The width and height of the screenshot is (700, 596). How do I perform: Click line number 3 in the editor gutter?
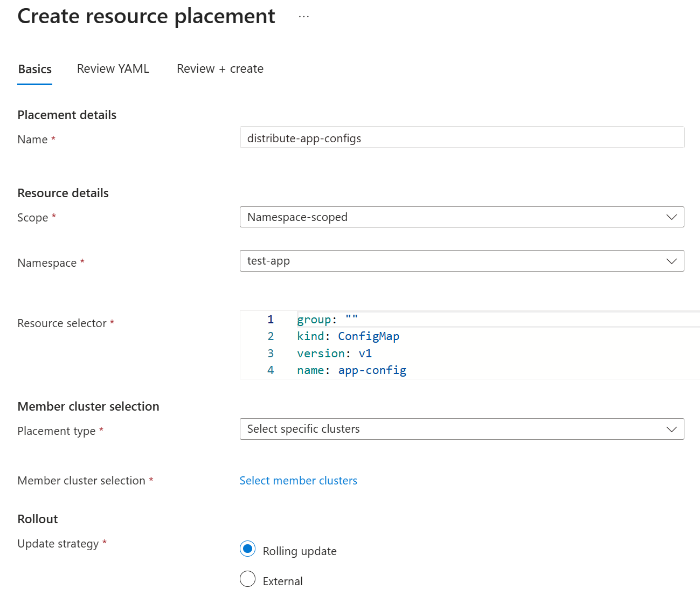(x=271, y=354)
